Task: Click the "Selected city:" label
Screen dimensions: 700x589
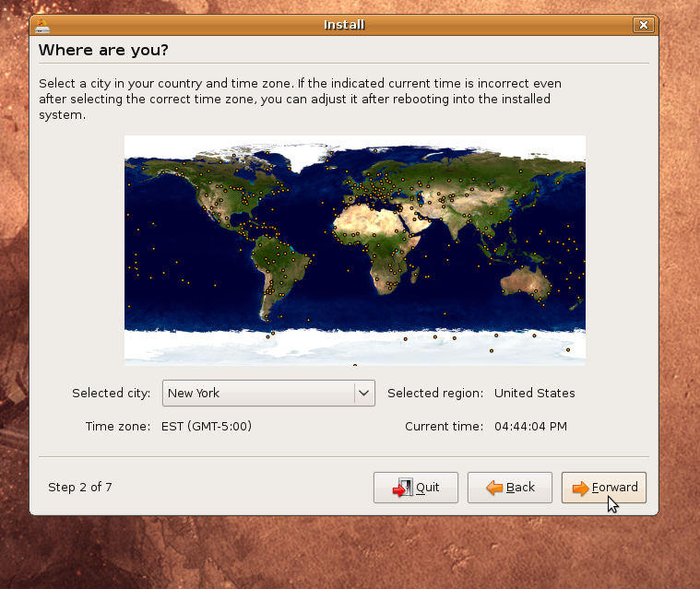Action: click(x=112, y=393)
